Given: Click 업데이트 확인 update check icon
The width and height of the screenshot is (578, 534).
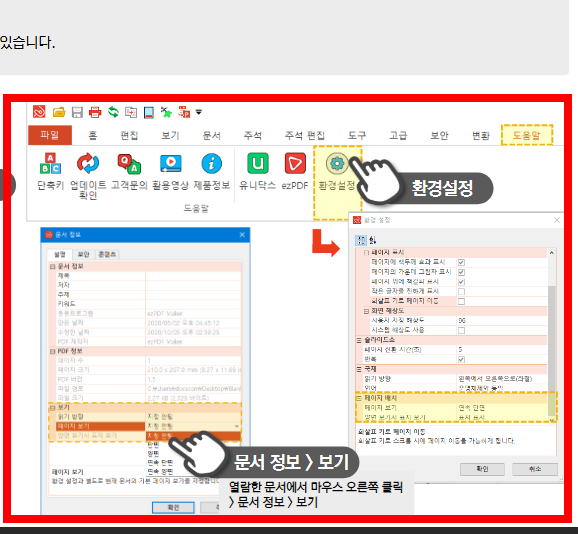Looking at the screenshot, I should (x=88, y=163).
